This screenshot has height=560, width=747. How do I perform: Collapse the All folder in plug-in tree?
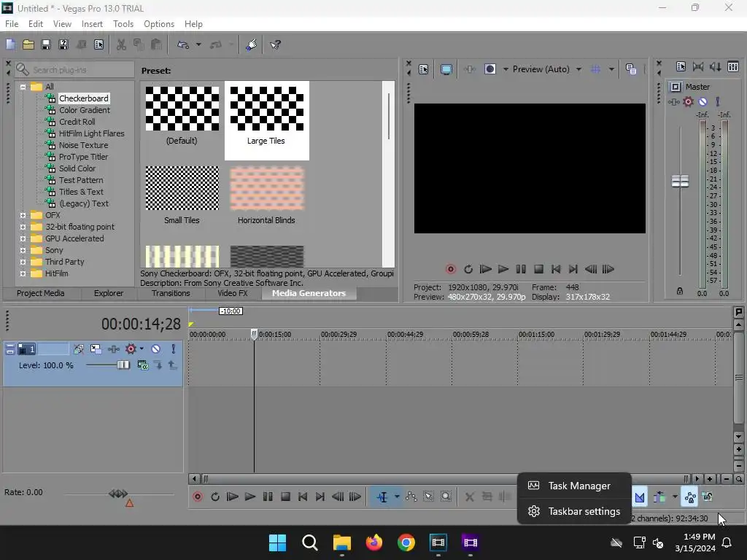[23, 87]
